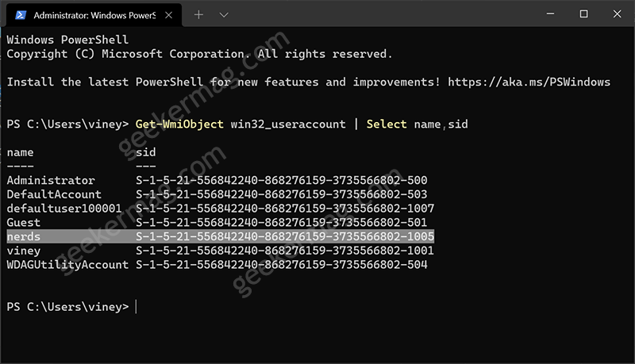The width and height of the screenshot is (635, 364).
Task: Click the WDAGUtilityAccount name
Action: tap(67, 265)
